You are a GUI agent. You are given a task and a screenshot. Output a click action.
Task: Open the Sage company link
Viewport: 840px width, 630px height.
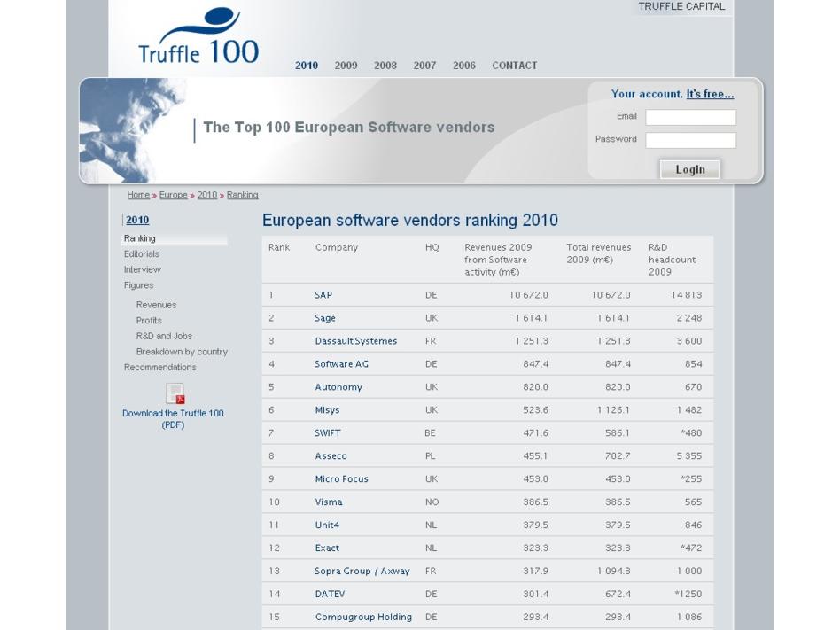324,318
